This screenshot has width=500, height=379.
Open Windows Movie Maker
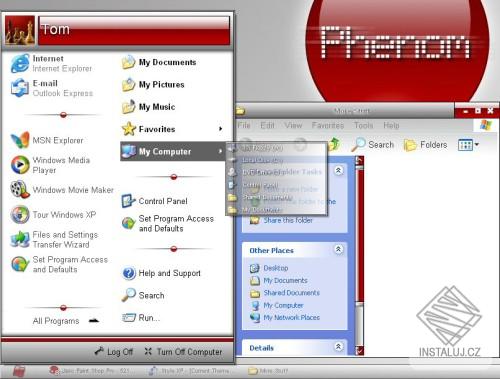pos(62,190)
